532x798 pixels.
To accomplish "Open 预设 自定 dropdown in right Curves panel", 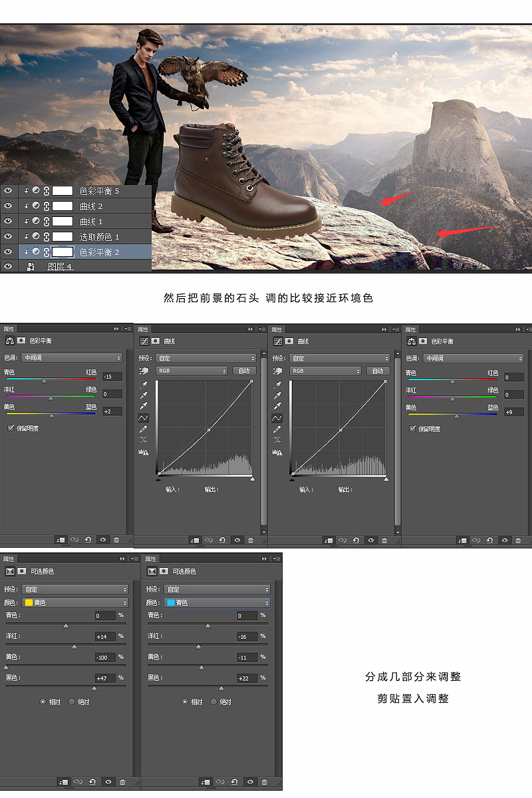I will point(340,358).
